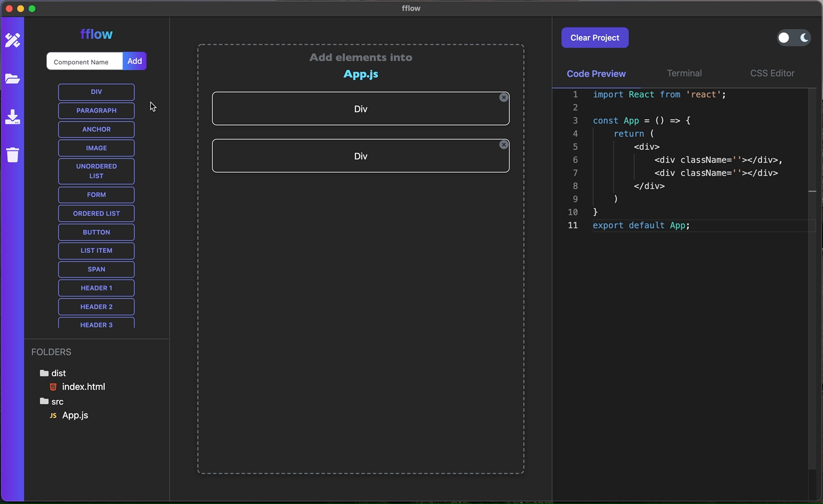Switch to the Terminal tab
823x504 pixels.
click(684, 73)
